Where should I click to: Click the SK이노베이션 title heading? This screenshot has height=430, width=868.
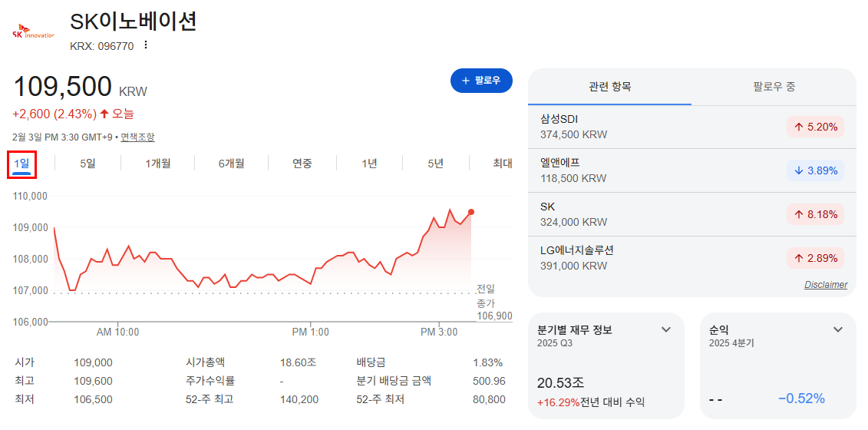(x=134, y=21)
